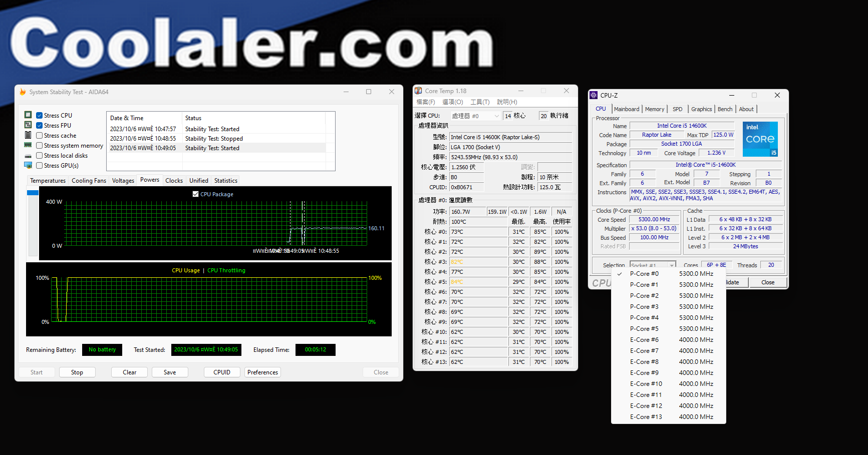
Task: Click the Stress CPU chip icon
Action: click(28, 115)
